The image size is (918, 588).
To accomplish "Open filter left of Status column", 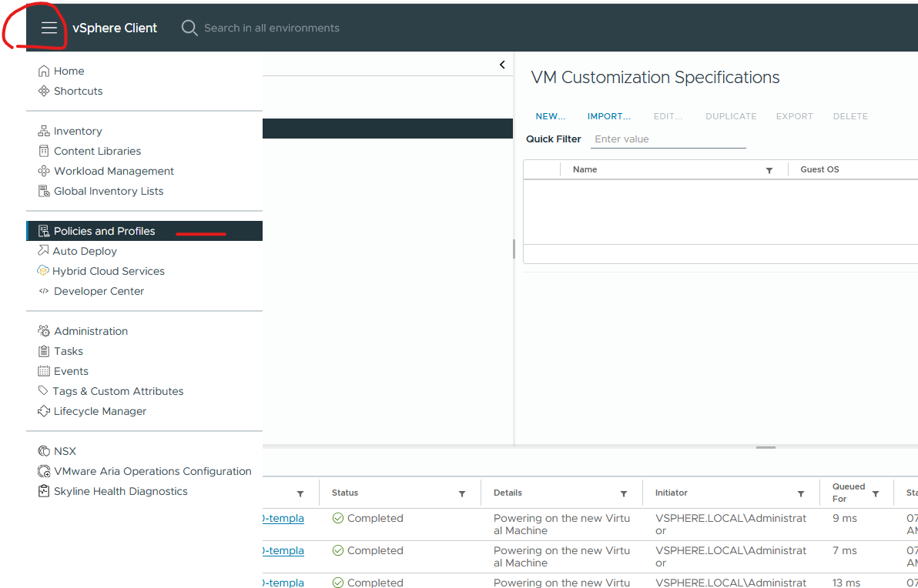I will point(300,494).
